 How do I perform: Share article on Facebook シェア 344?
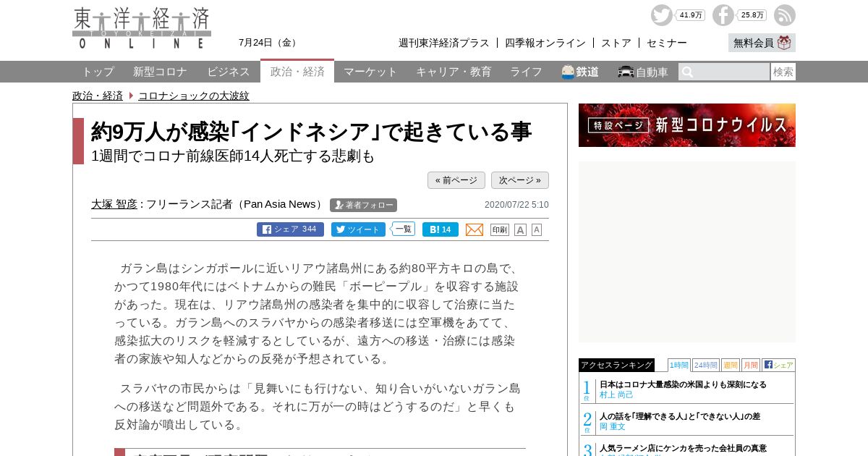290,229
